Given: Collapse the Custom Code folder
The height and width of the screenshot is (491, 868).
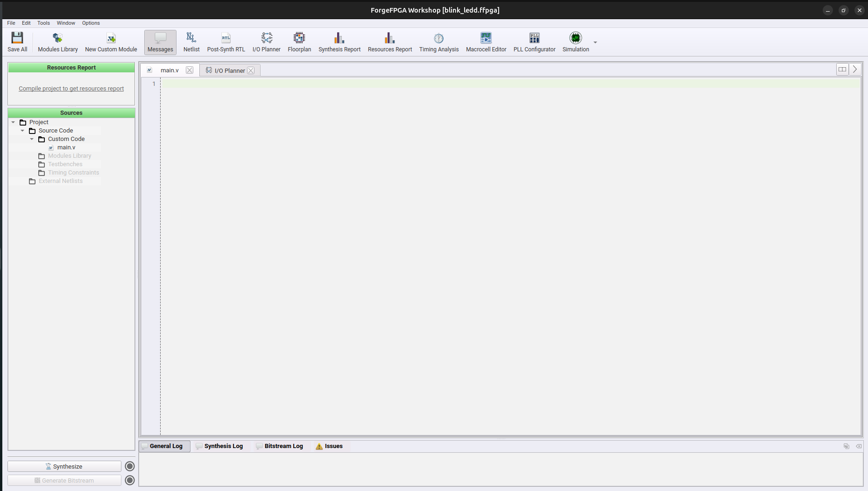Looking at the screenshot, I should click(32, 139).
